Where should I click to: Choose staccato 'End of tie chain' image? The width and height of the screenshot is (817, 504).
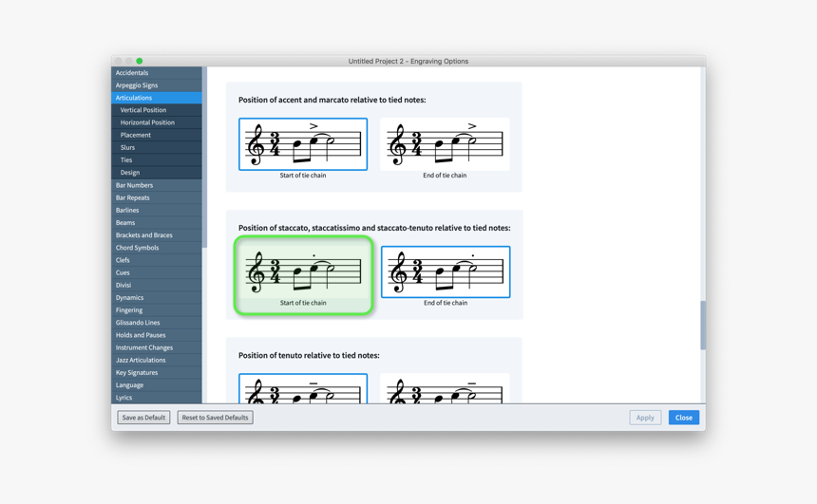pos(445,272)
